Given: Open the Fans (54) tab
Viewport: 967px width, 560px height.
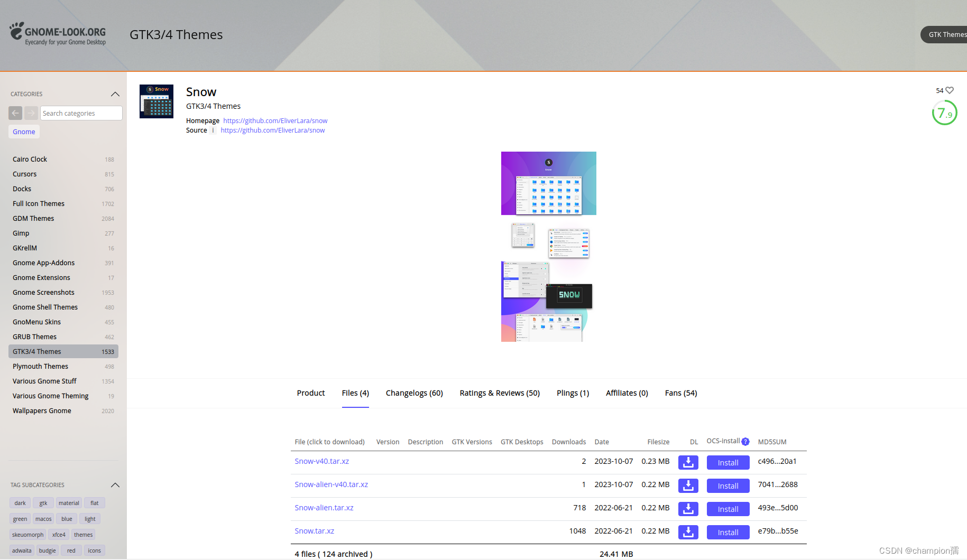Looking at the screenshot, I should [x=681, y=393].
